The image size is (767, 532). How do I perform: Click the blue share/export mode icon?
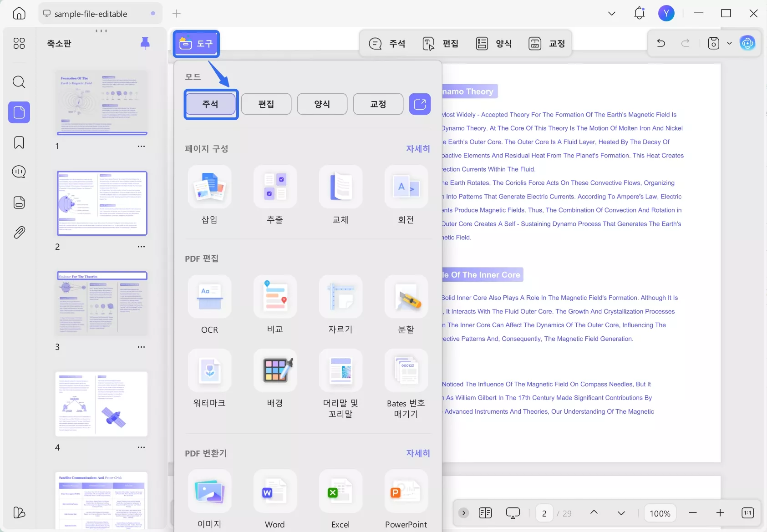[x=420, y=104]
